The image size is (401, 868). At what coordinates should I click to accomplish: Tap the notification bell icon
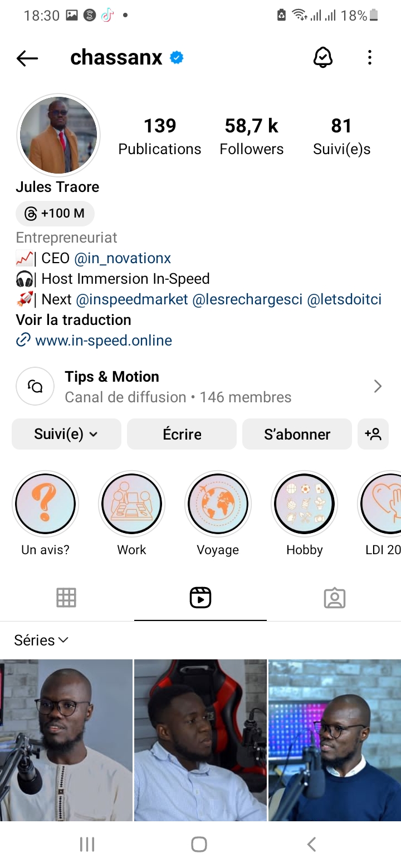(323, 57)
